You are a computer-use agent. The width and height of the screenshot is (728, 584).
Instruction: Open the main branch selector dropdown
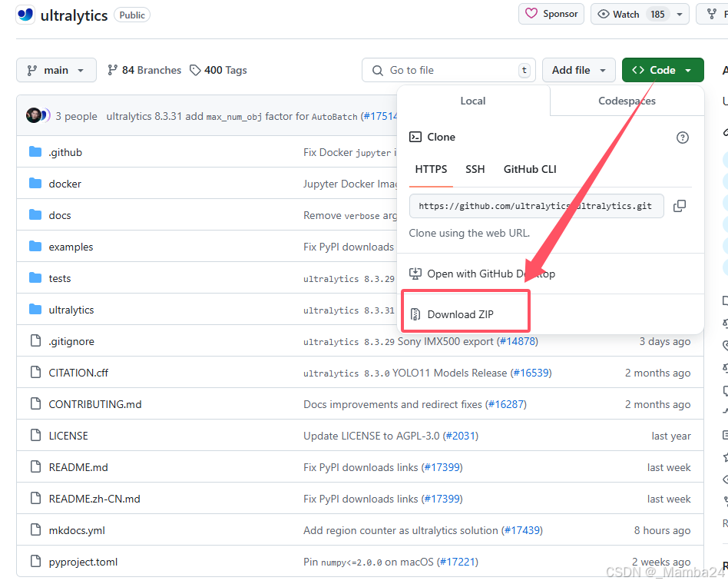[56, 70]
